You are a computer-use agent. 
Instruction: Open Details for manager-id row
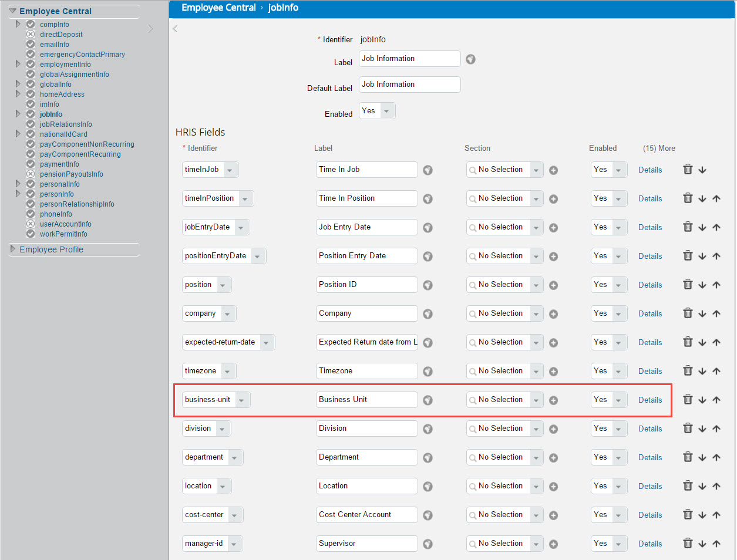650,544
